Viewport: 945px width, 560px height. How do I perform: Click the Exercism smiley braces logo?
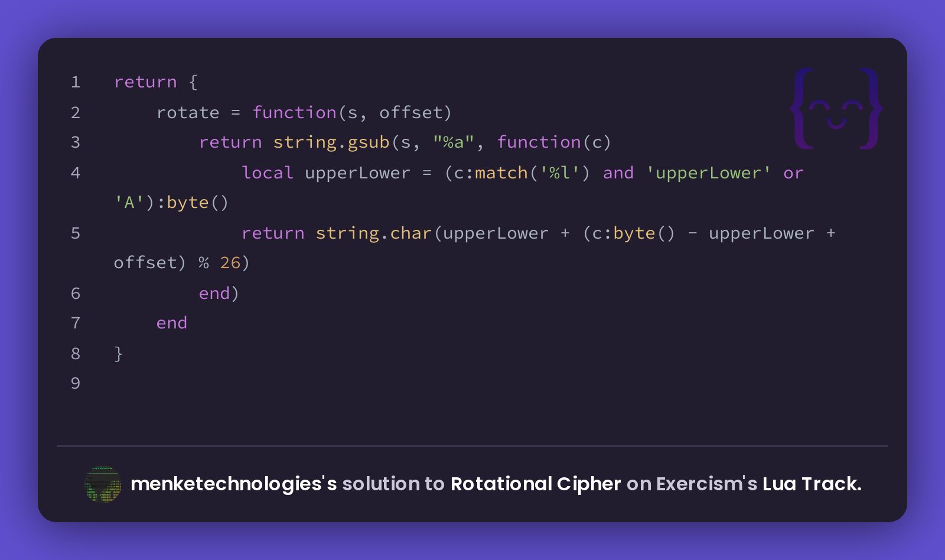836,109
